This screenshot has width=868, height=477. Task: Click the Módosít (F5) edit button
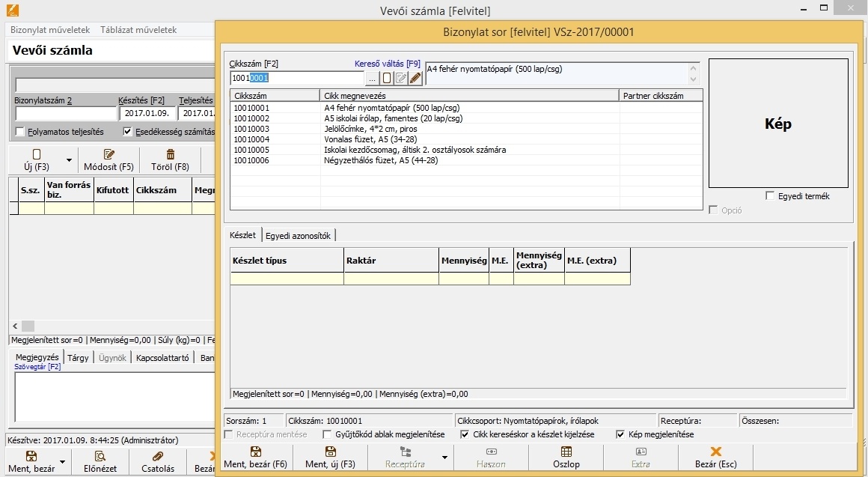(109, 160)
